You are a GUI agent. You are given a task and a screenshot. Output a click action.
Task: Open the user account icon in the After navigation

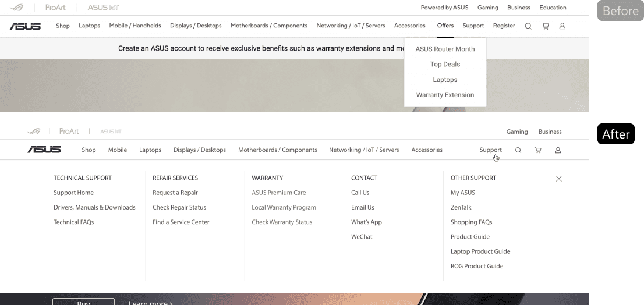click(558, 150)
